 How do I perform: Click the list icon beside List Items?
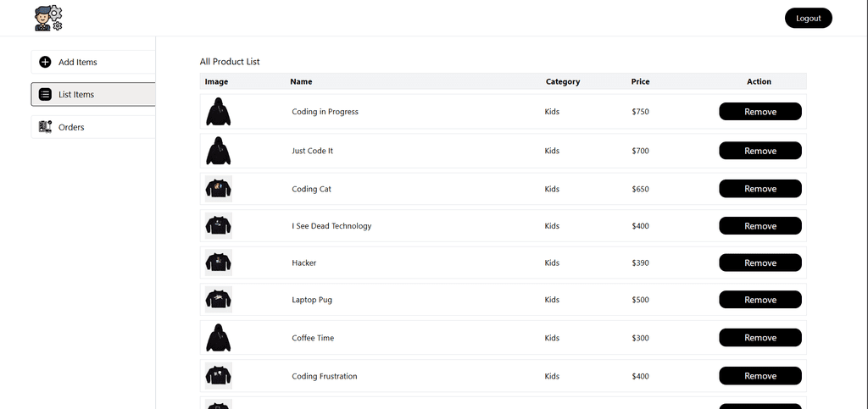click(46, 95)
